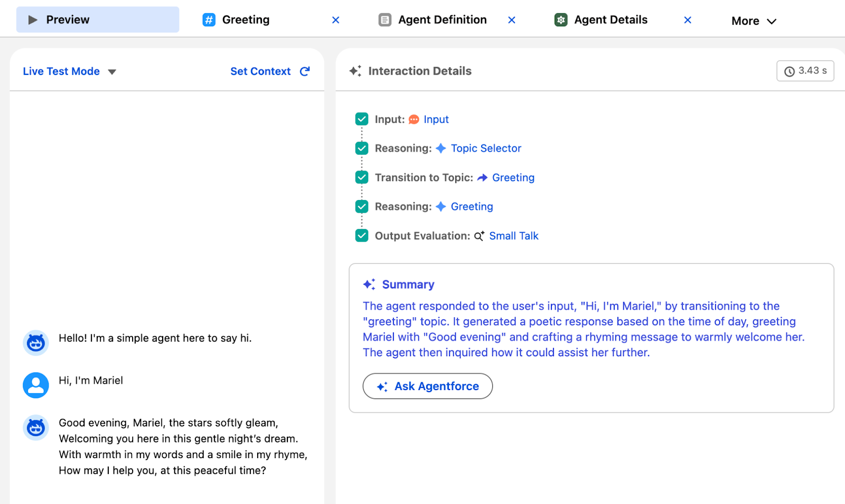The width and height of the screenshot is (845, 504).
Task: Click the Set Context refresh arrow icon
Action: [305, 71]
